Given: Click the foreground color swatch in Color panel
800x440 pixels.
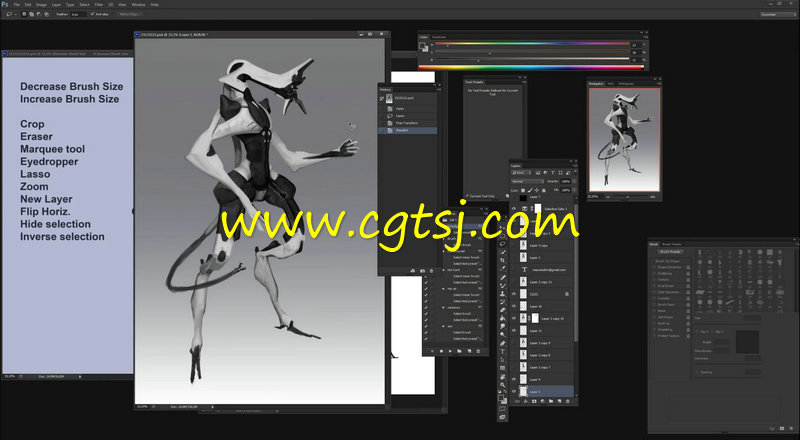Looking at the screenshot, I should point(422,45).
